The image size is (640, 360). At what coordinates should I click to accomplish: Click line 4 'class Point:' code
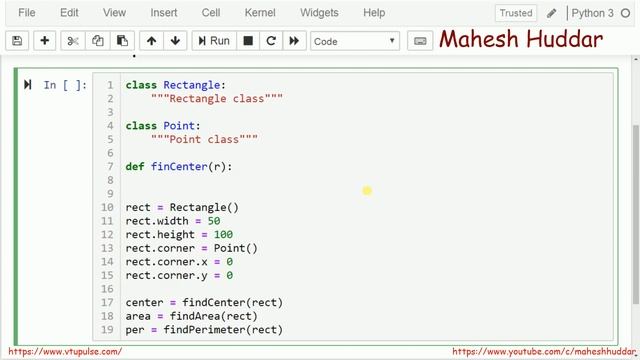[163, 126]
